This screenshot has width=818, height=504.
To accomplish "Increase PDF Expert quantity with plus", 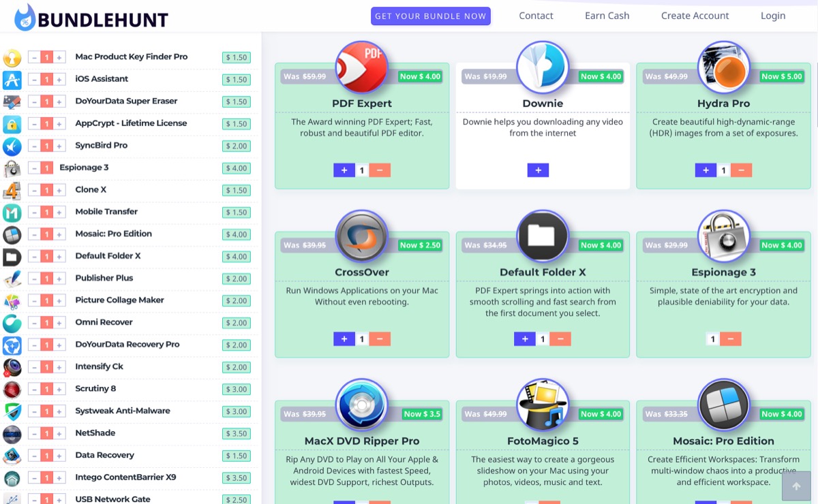I will click(x=344, y=170).
